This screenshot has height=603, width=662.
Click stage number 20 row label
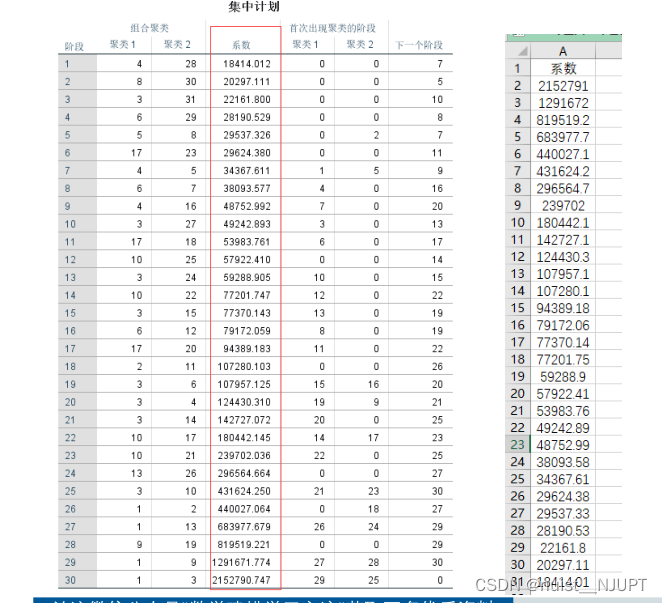click(70, 402)
